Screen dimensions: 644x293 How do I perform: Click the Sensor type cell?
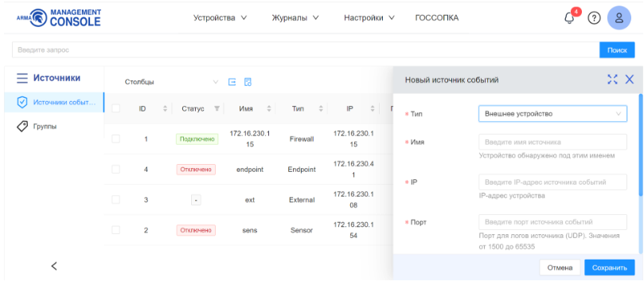(x=302, y=230)
